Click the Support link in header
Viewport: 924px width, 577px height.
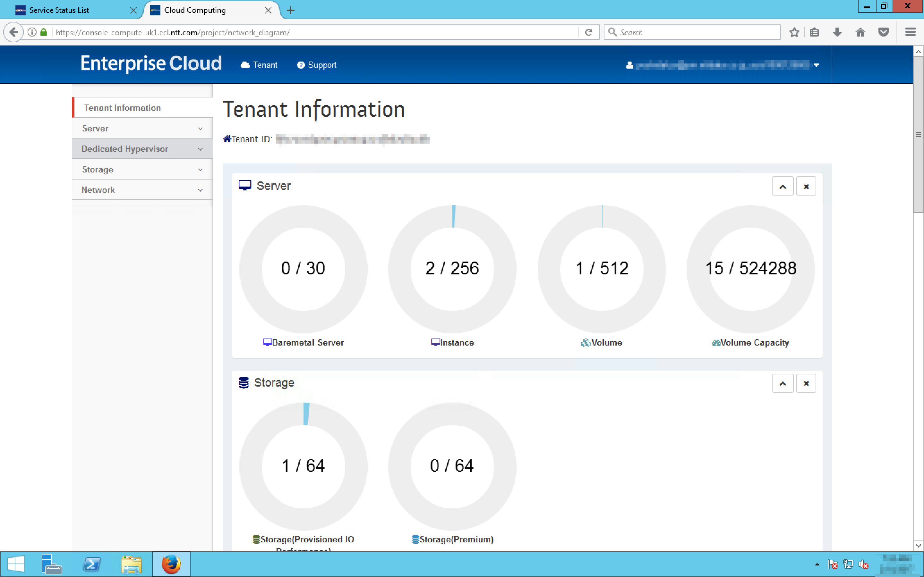317,65
